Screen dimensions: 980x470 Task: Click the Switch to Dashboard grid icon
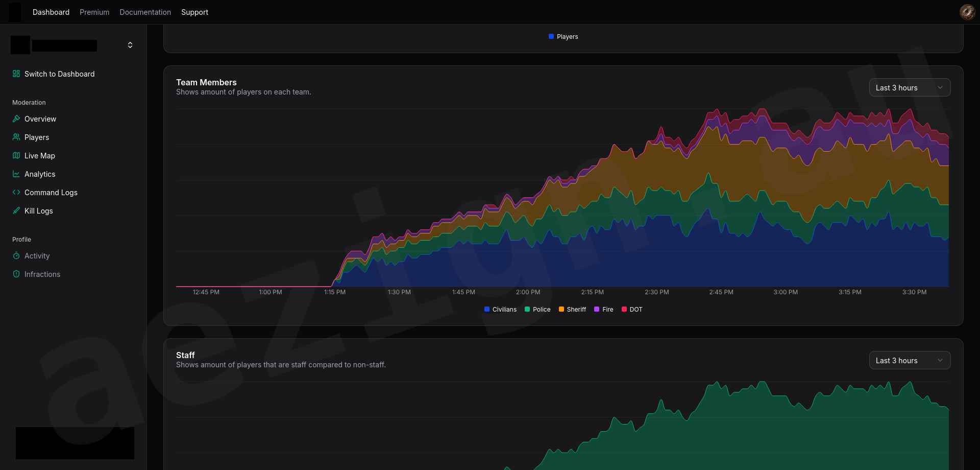click(x=16, y=74)
